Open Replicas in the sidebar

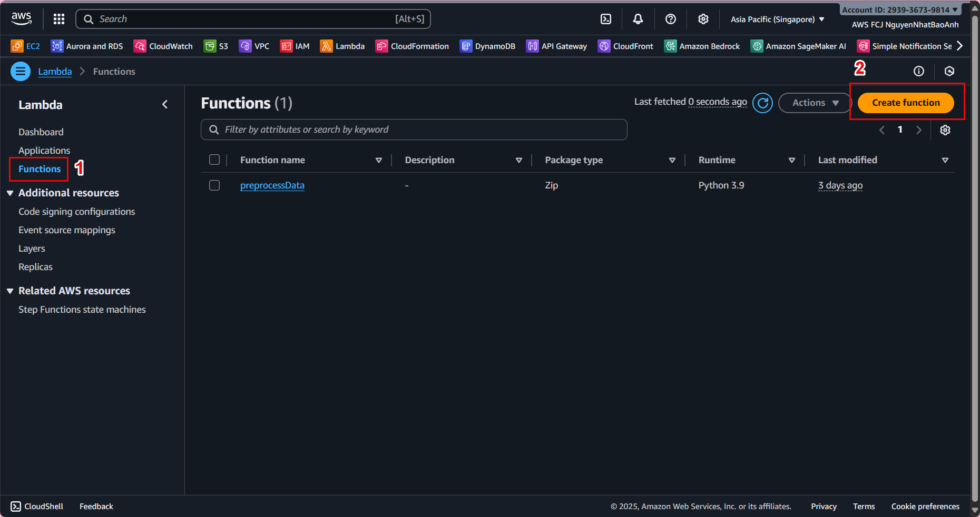point(35,267)
